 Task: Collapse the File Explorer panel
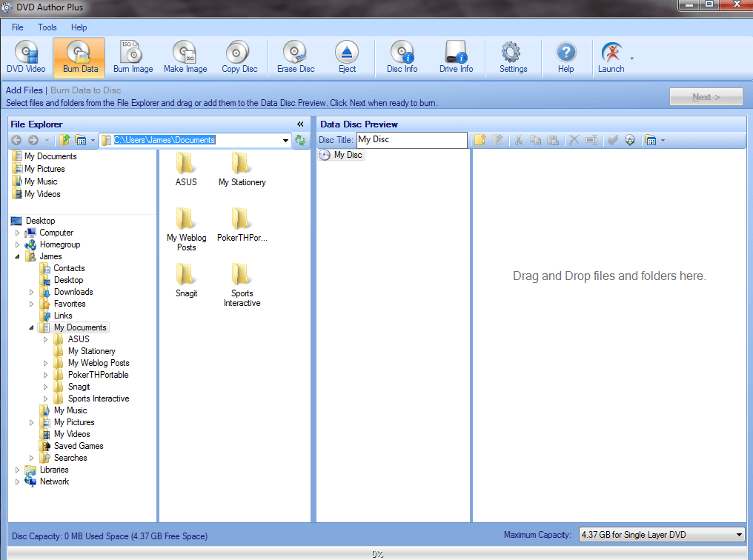pos(300,124)
